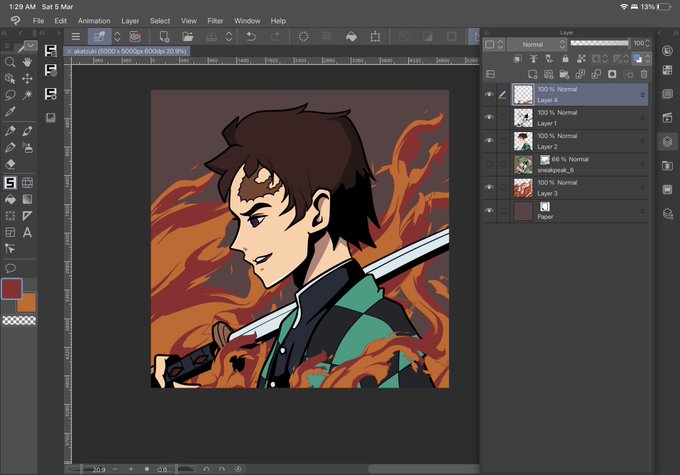
Task: Select the Text tool
Action: pyautogui.click(x=27, y=233)
